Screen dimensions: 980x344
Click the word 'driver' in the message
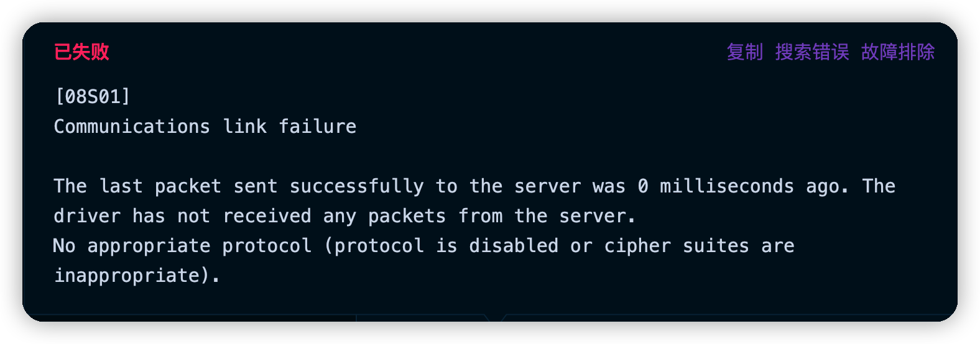[87, 216]
